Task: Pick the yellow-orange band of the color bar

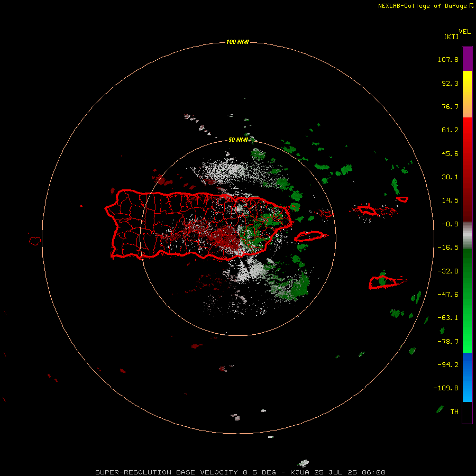Action: point(467,94)
